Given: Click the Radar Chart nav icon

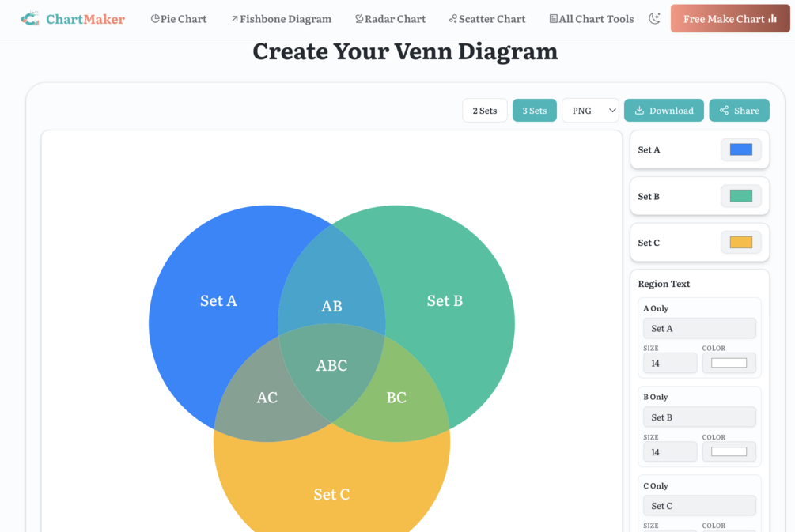Looking at the screenshot, I should click(359, 19).
